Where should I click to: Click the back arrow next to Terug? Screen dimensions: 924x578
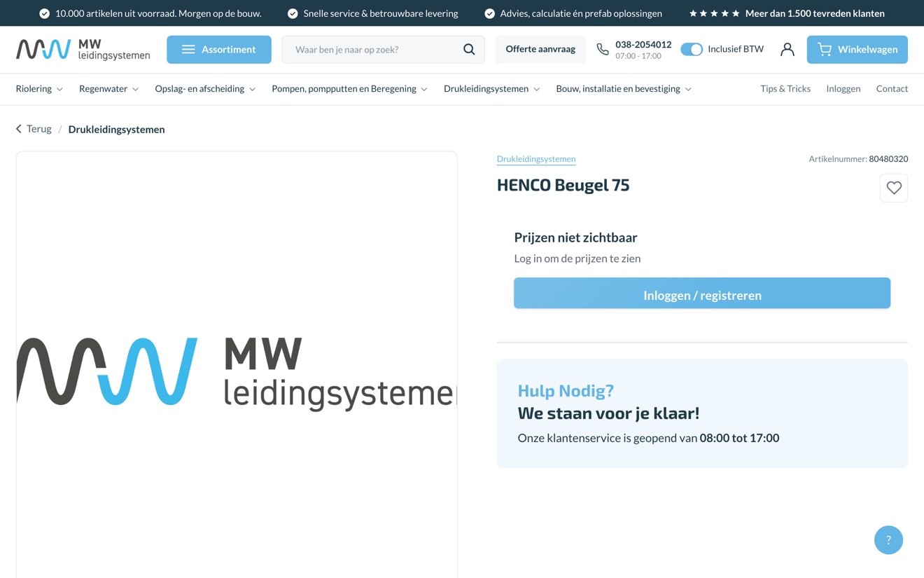pos(19,129)
